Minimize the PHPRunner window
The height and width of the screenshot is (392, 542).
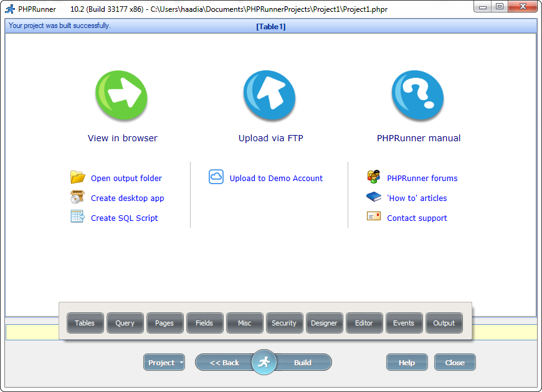[483, 7]
